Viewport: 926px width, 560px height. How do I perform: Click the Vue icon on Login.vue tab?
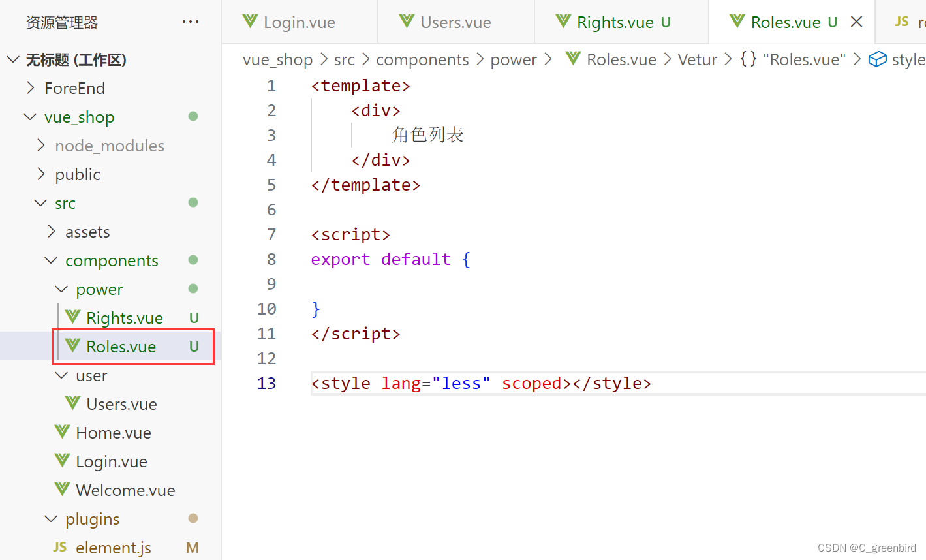(x=250, y=22)
